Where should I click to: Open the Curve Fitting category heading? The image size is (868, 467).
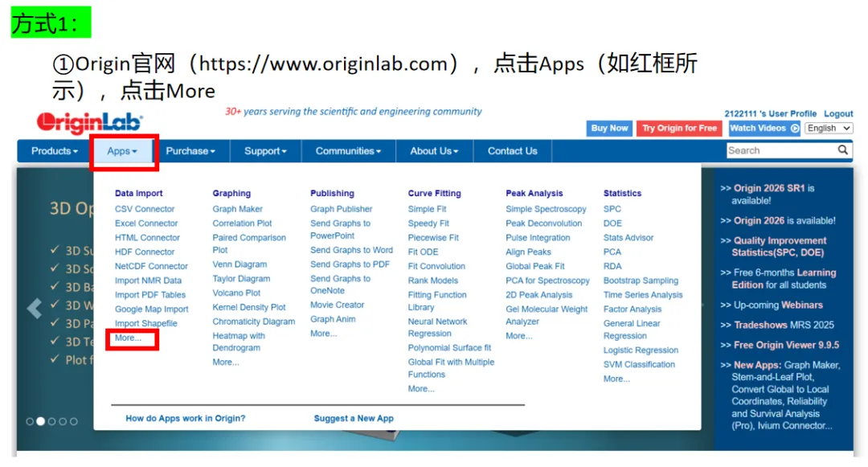(434, 193)
